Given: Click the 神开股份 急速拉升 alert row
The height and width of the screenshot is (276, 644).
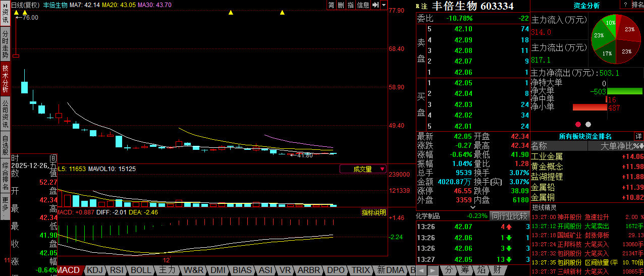Looking at the screenshot, I should coord(587,216).
